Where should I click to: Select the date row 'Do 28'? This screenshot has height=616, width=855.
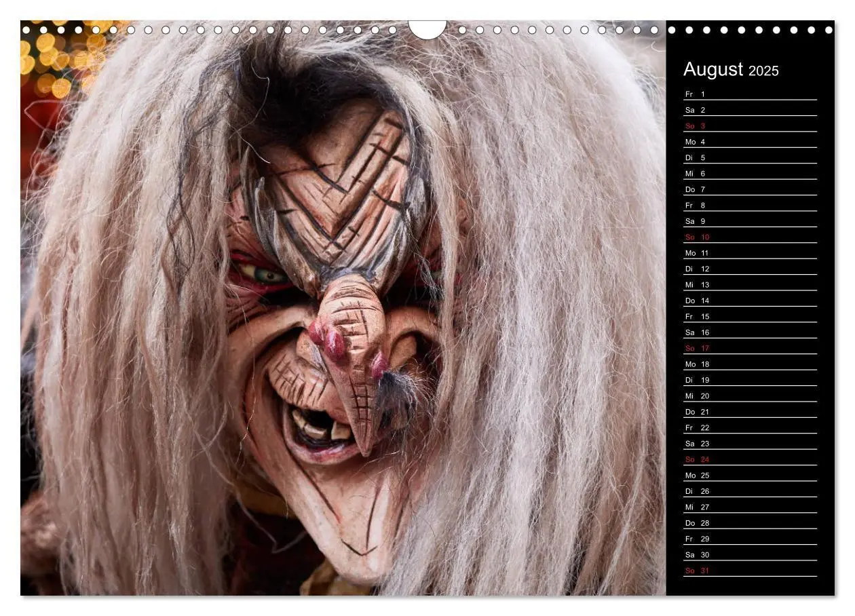click(750, 523)
